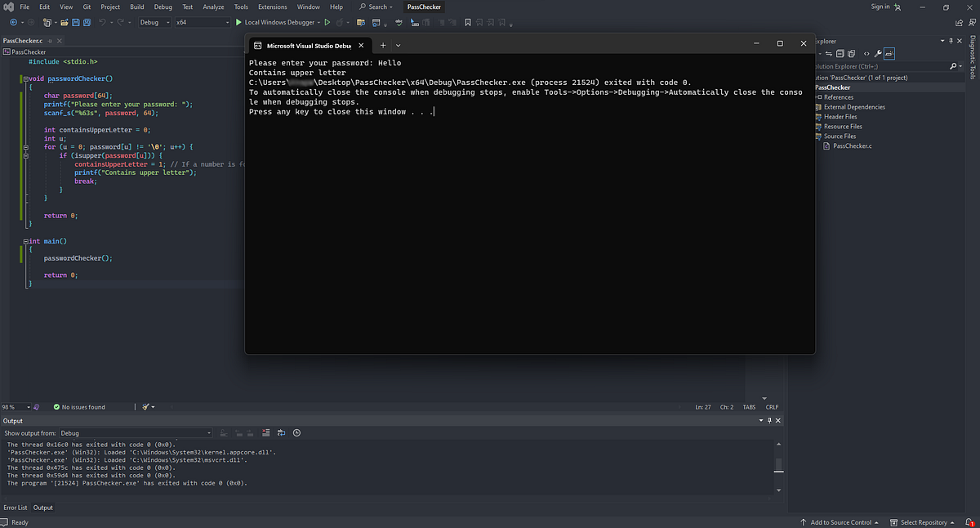Click the Clear All output icon
Image resolution: width=980 pixels, height=528 pixels.
click(x=266, y=432)
